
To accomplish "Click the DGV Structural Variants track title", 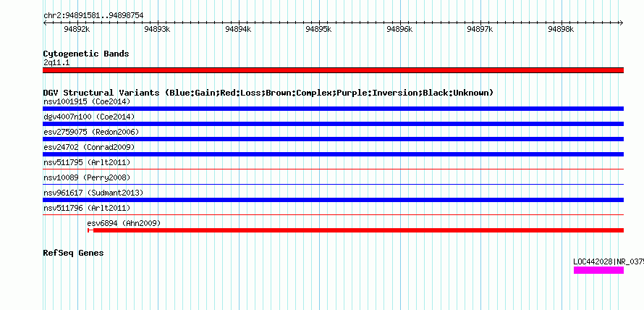I will 268,93.
